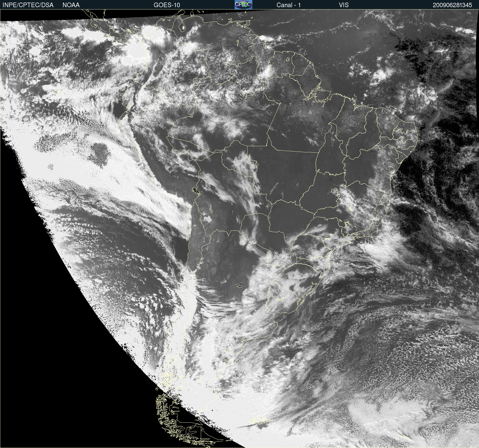Click the VIS channel label

click(x=343, y=5)
